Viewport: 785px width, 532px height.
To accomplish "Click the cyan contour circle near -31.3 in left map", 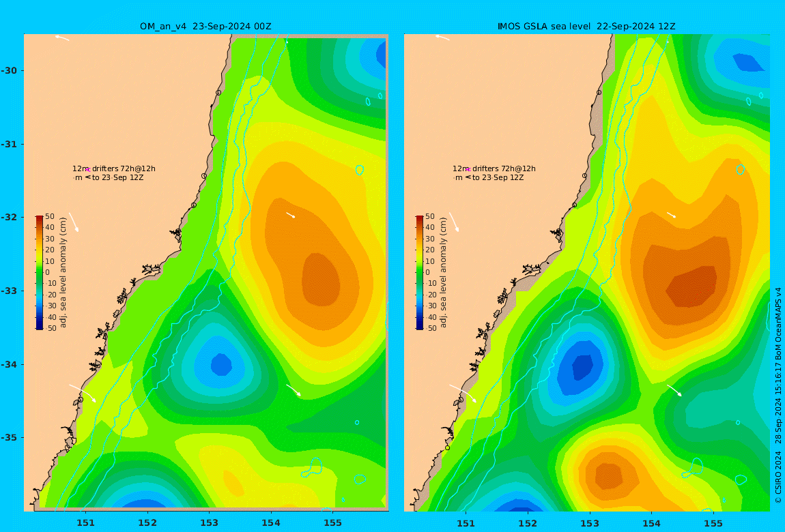I will [x=360, y=170].
